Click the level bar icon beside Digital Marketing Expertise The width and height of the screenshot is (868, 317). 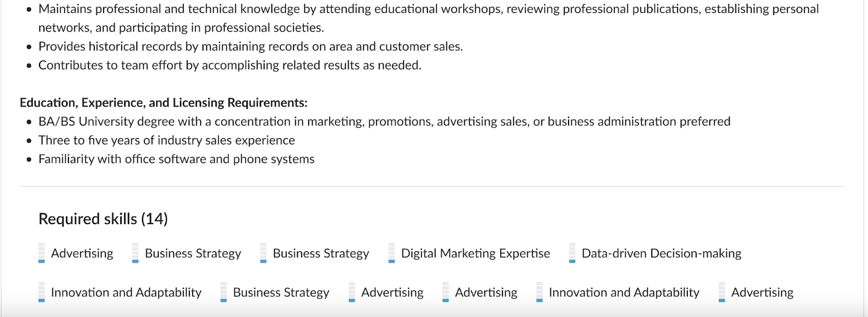[392, 253]
